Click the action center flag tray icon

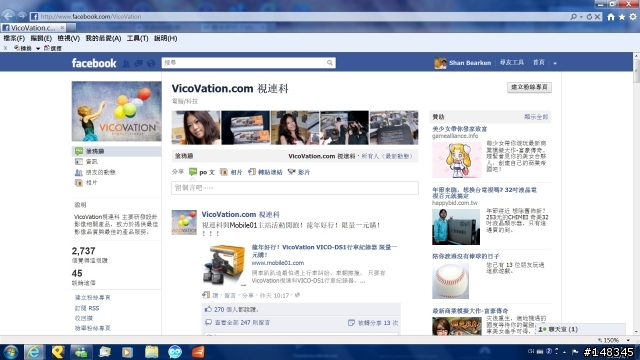[575, 351]
